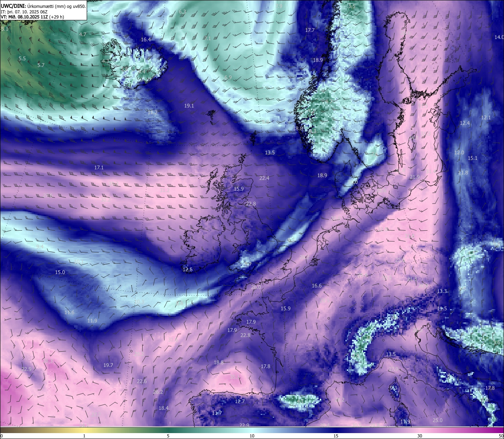Click the 15 tick on the color scale
Viewport: 504px width, 439px height.
335,436
